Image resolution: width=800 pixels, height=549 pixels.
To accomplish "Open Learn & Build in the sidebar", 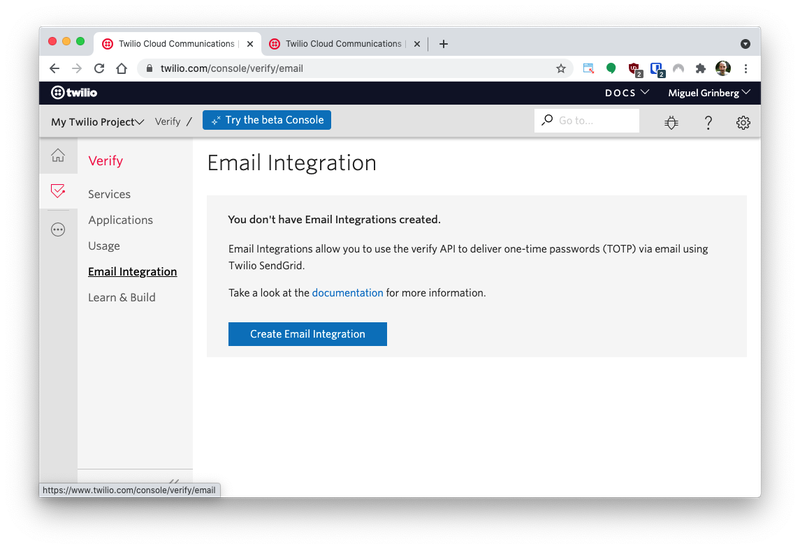I will (122, 297).
